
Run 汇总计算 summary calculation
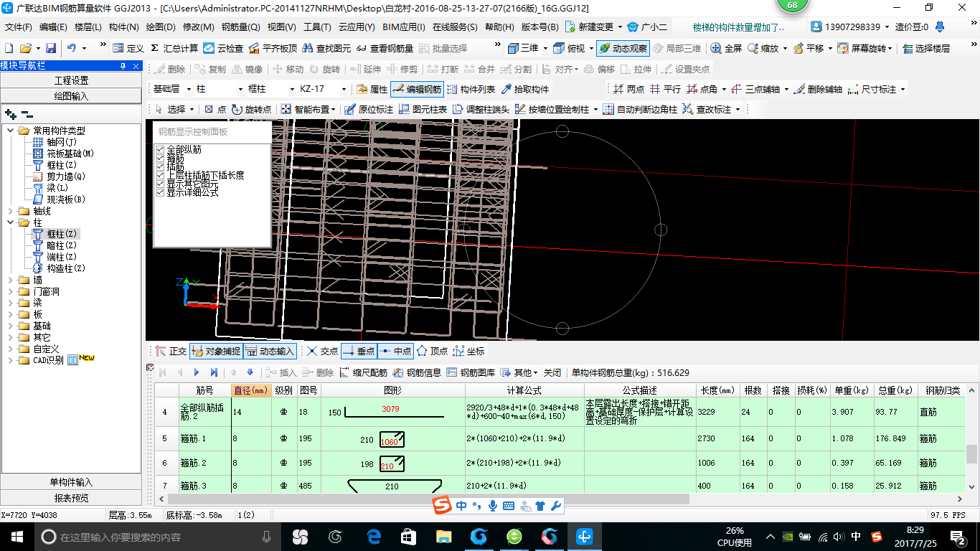[174, 48]
